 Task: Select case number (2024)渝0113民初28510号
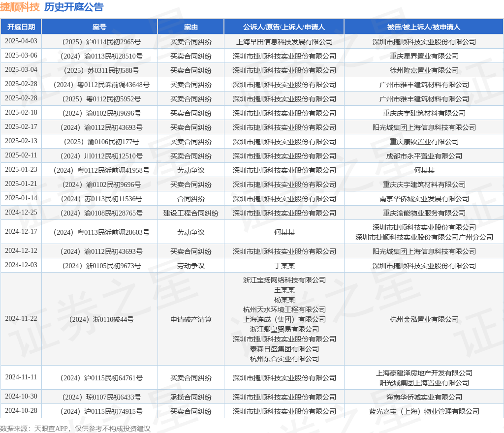click(101, 56)
